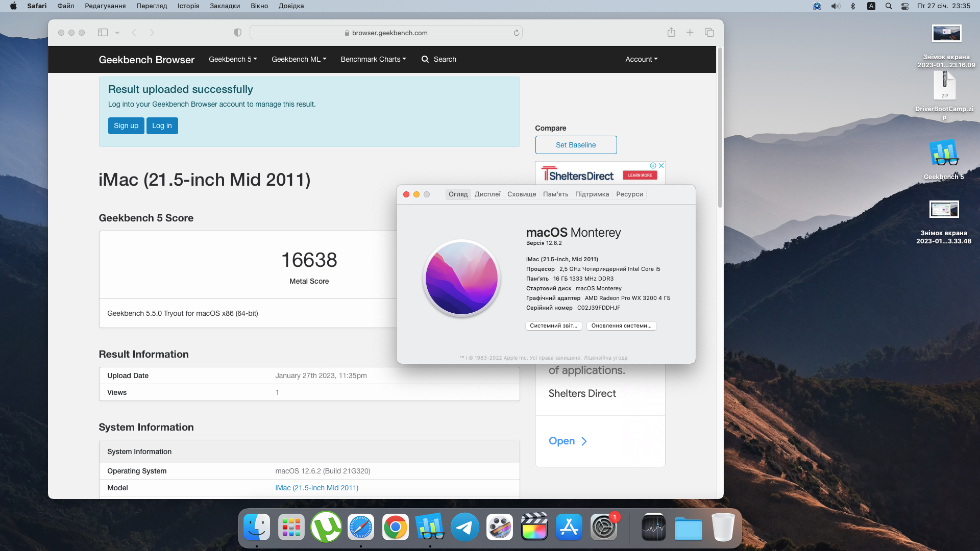Open the Benchmark Charts dropdown
This screenshot has height=551, width=980.
373,59
